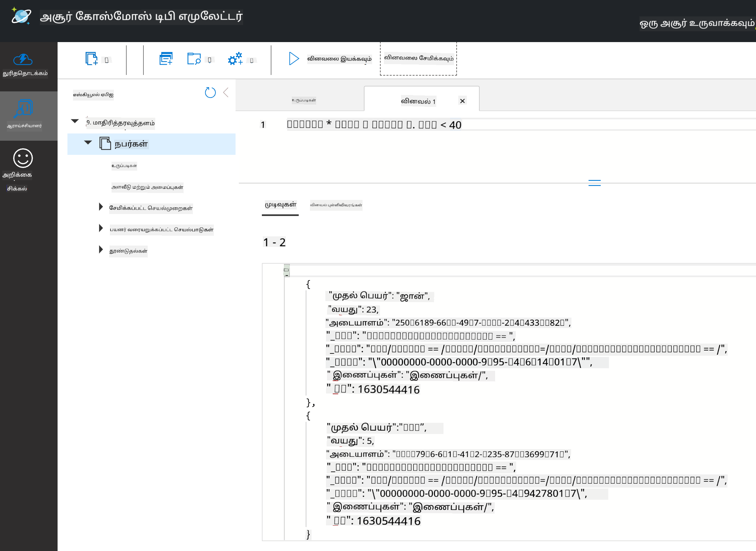Click the Execute Query play icon
Viewport: 756px width, 551px height.
pyautogui.click(x=294, y=59)
